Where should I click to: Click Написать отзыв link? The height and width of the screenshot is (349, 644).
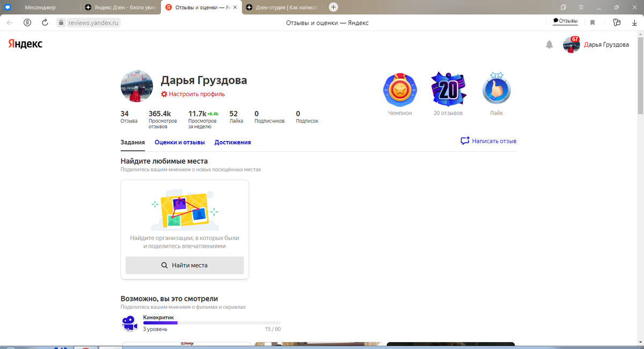[x=488, y=141]
